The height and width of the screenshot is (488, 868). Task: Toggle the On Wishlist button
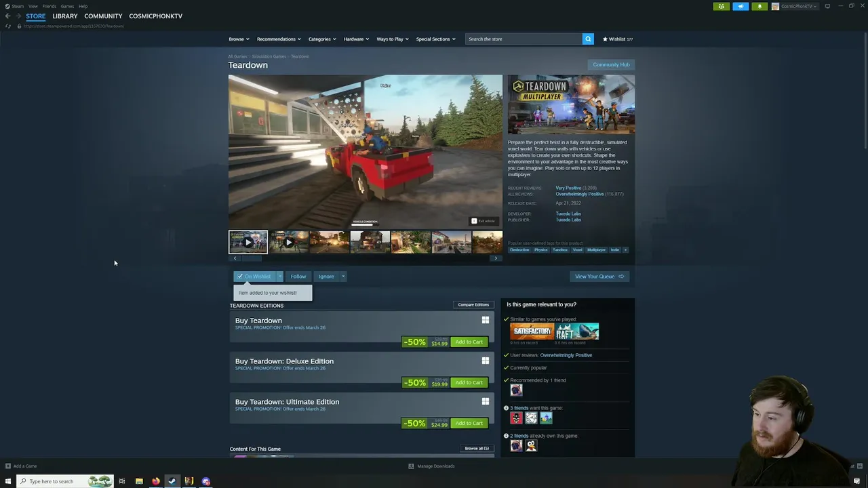254,276
